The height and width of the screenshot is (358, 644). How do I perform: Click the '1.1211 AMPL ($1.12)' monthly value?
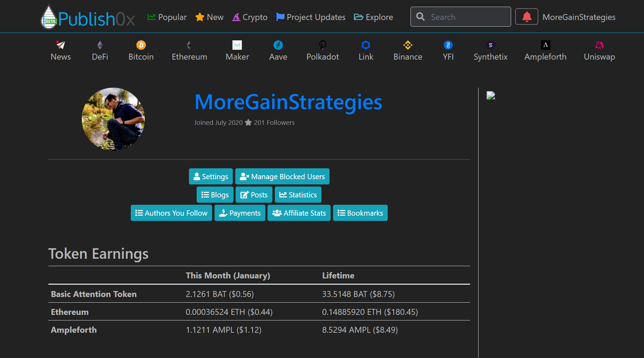pos(224,330)
